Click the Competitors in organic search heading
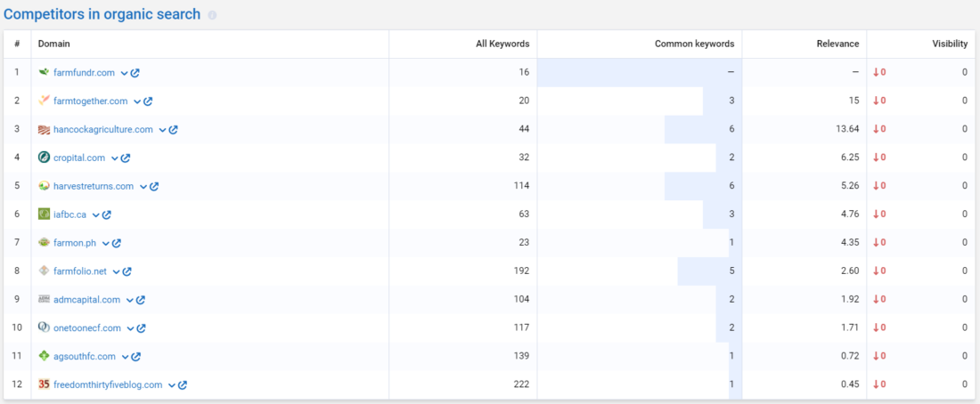 coord(102,14)
